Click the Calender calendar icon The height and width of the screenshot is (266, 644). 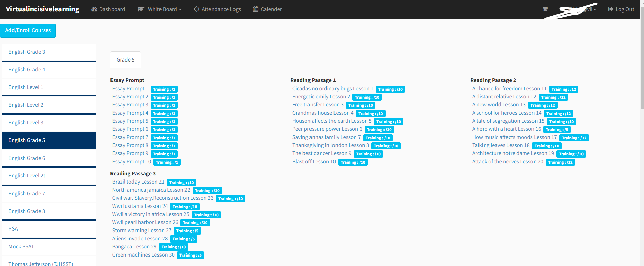pyautogui.click(x=255, y=9)
